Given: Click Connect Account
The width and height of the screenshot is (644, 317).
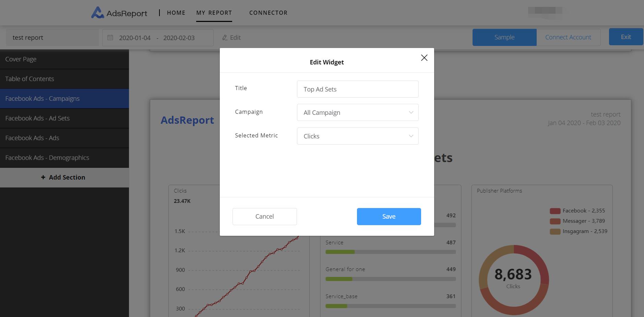Looking at the screenshot, I should (568, 37).
